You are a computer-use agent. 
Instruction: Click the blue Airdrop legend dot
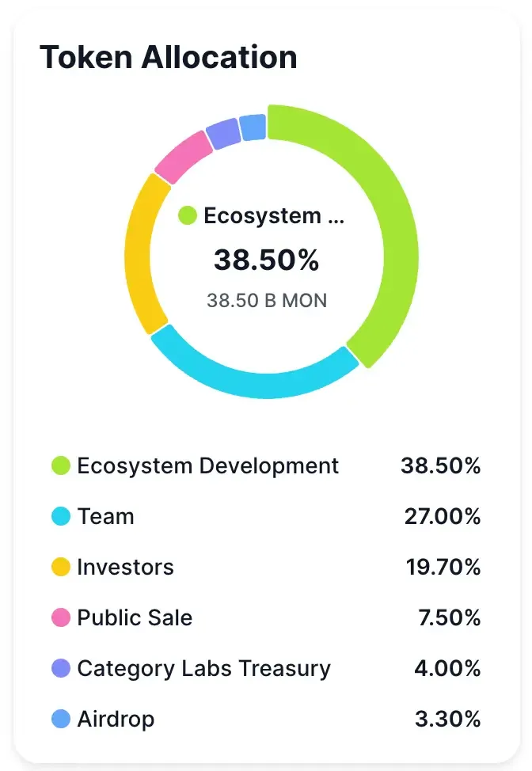pyautogui.click(x=61, y=719)
